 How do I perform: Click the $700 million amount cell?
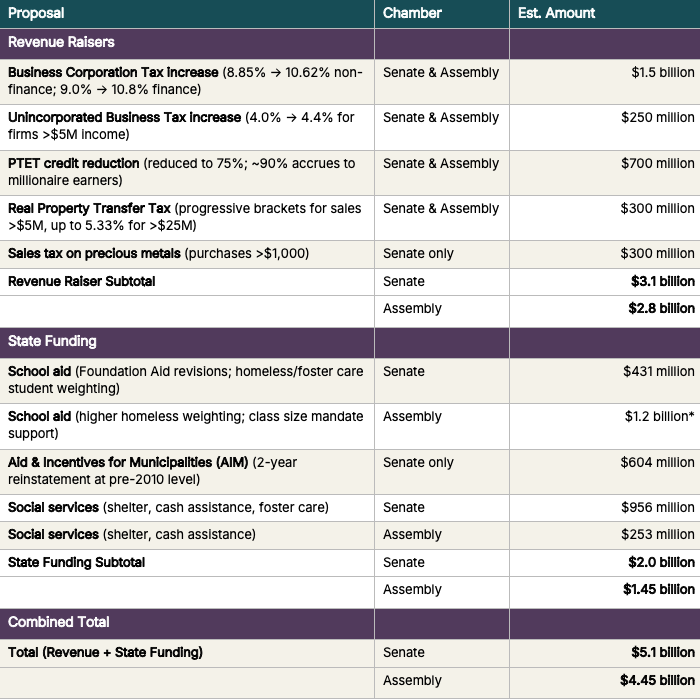click(x=657, y=163)
